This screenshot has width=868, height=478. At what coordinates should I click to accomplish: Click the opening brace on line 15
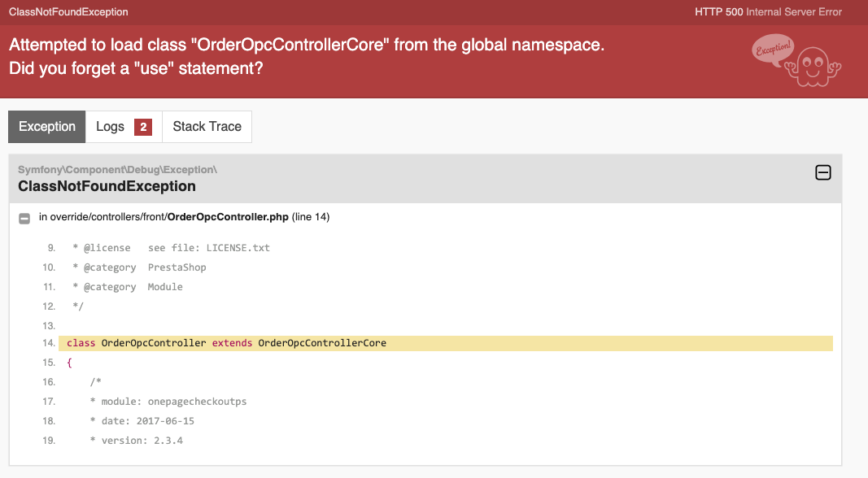[69, 363]
